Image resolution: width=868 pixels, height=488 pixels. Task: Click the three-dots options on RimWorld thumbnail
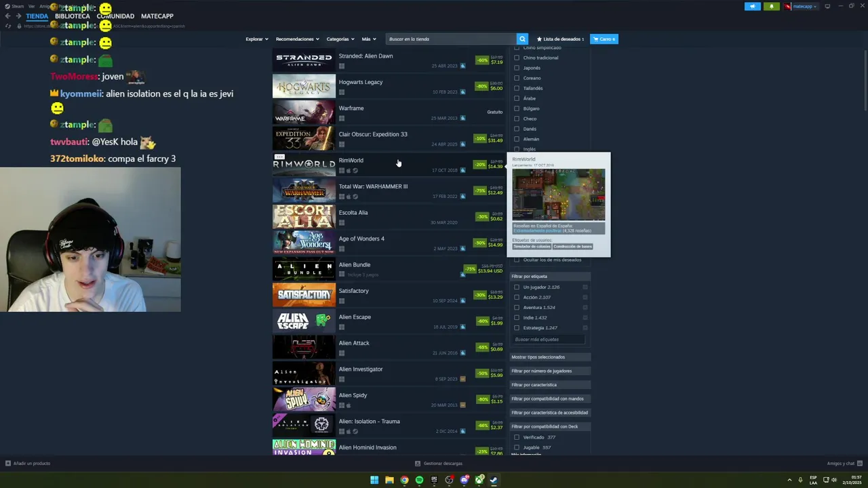pos(279,157)
